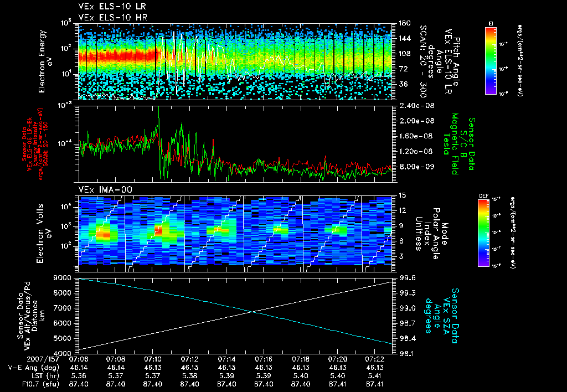Screen dimensions: 567x392
Task: Click the 07:20 time axis label
Action: [x=337, y=359]
